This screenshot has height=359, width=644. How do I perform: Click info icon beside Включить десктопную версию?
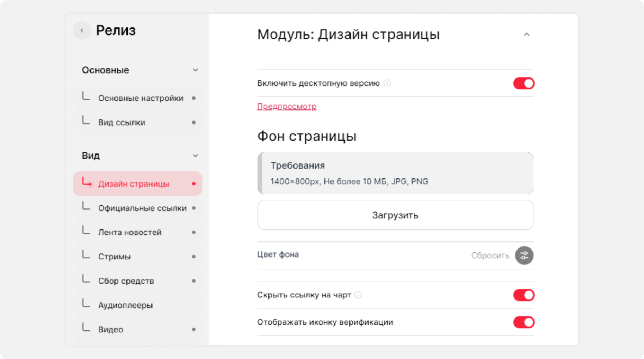point(387,83)
